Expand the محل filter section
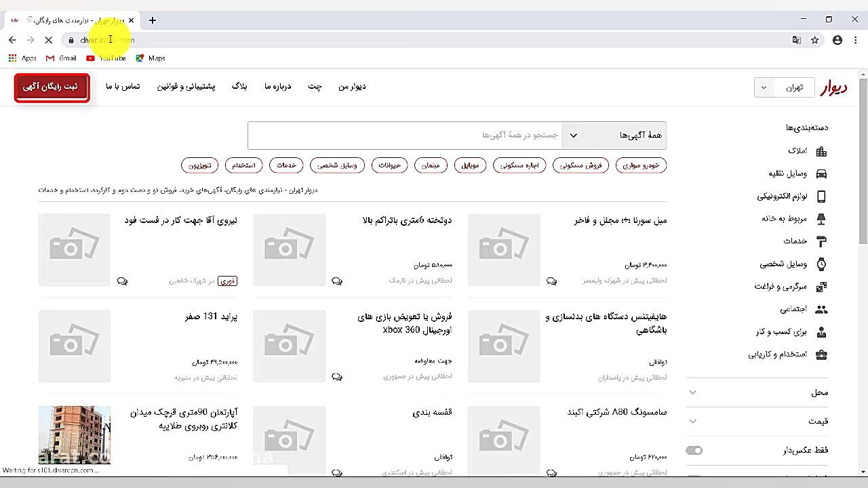The height and width of the screenshot is (488, 868). coord(756,392)
